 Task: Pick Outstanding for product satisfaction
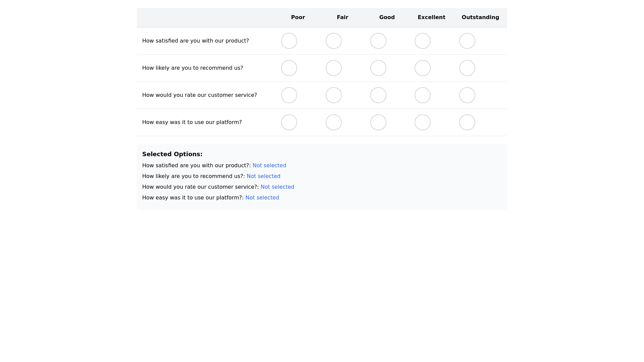pos(467,41)
